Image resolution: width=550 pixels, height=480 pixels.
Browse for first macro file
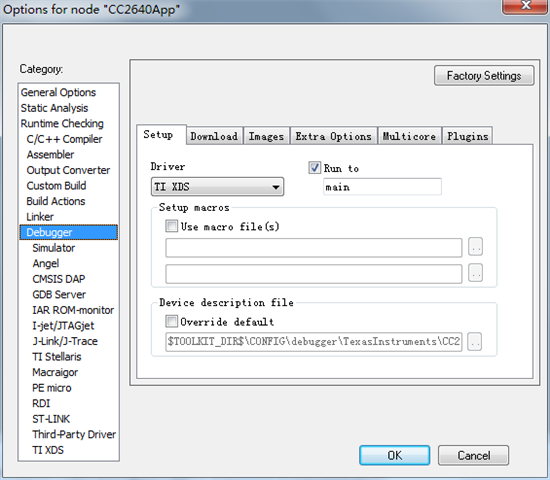tap(475, 247)
